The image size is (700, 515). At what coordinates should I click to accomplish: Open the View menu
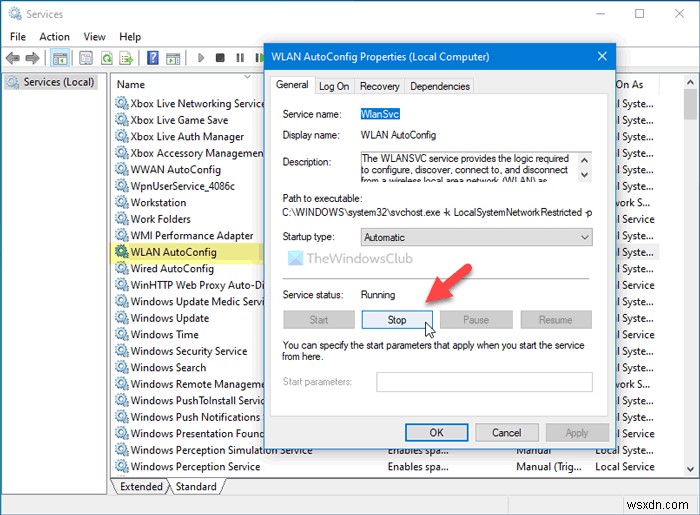click(x=95, y=37)
